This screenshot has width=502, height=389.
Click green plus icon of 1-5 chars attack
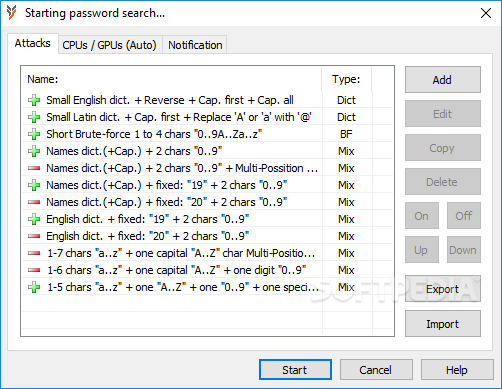(34, 287)
